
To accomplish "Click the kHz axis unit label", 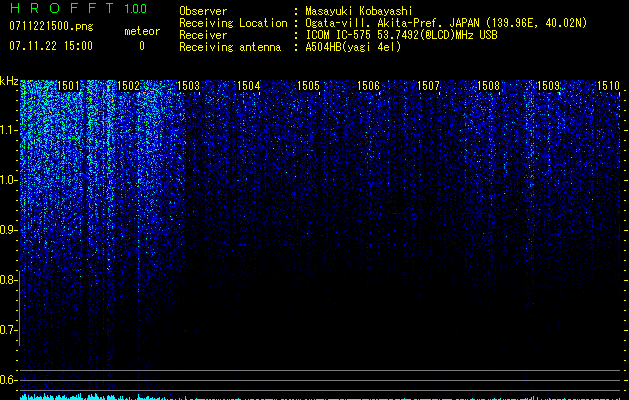I will (x=9, y=81).
